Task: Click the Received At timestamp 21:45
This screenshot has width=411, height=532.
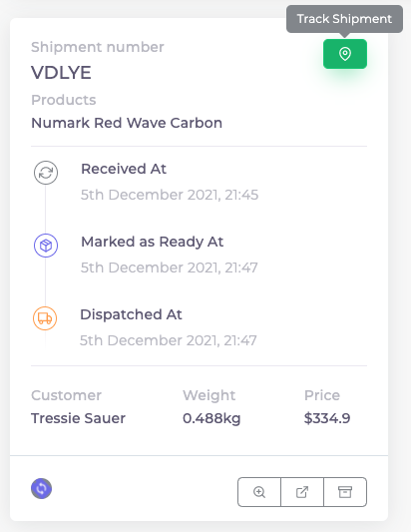Action: pyautogui.click(x=170, y=195)
